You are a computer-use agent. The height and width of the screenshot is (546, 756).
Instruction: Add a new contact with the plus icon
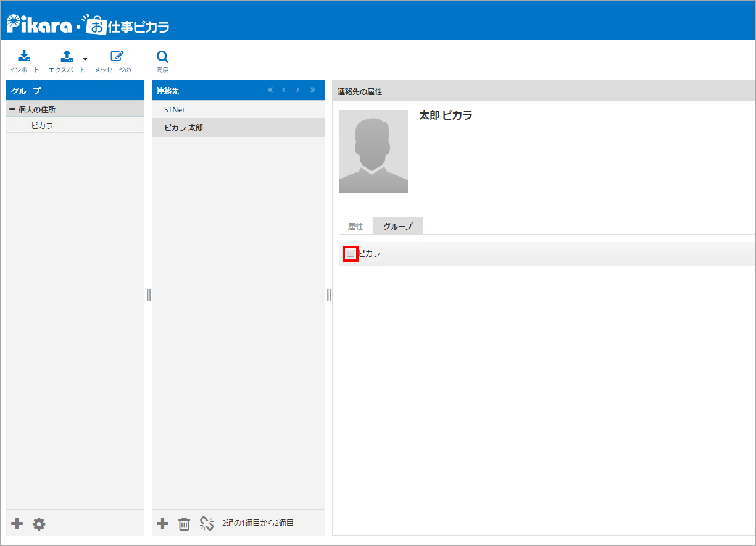162,524
